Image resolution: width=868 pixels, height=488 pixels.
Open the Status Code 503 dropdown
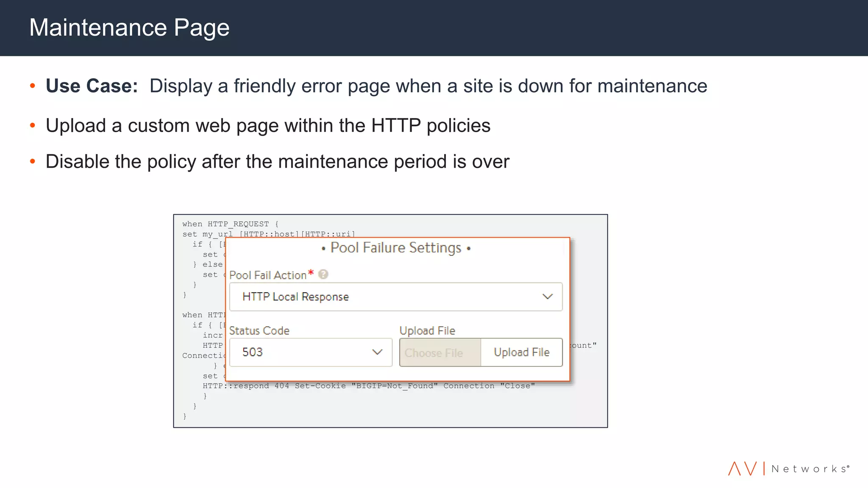[x=311, y=352]
